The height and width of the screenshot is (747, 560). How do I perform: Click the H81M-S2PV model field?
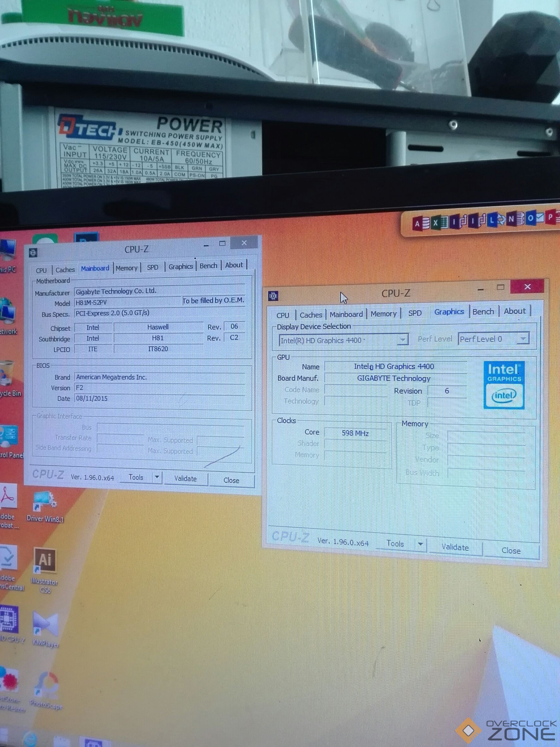[x=128, y=302]
